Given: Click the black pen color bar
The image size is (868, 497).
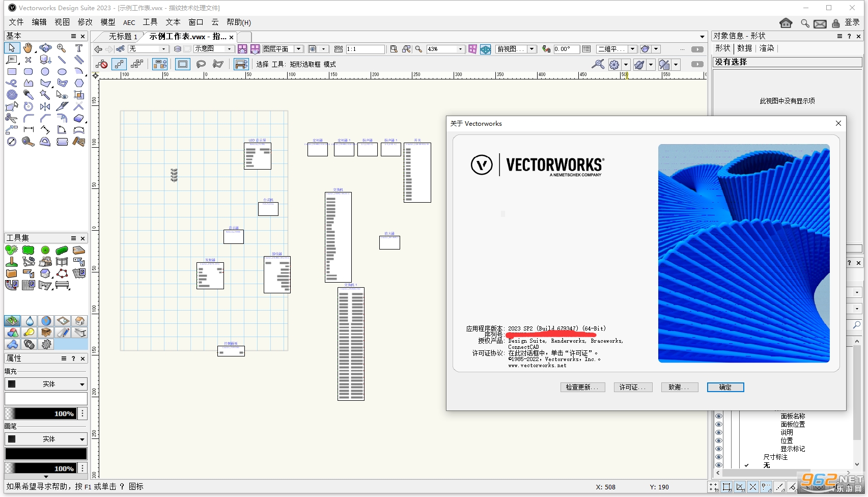Looking at the screenshot, I should pos(46,454).
